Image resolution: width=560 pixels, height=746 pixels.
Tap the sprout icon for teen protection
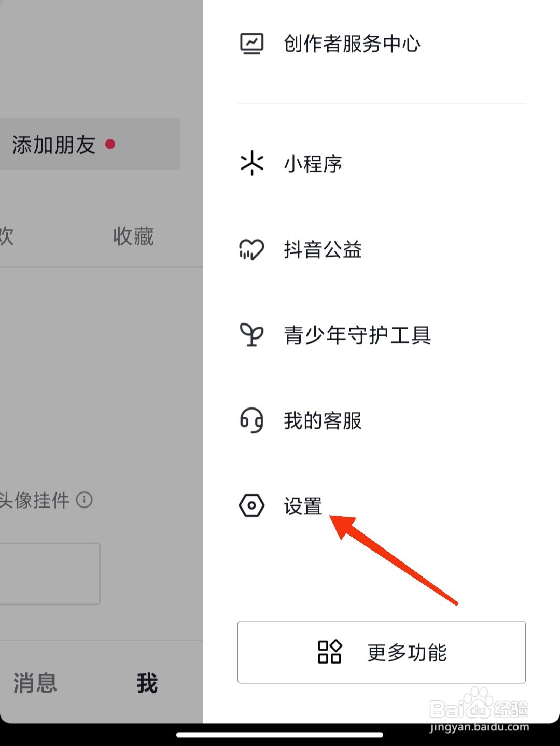tap(251, 335)
